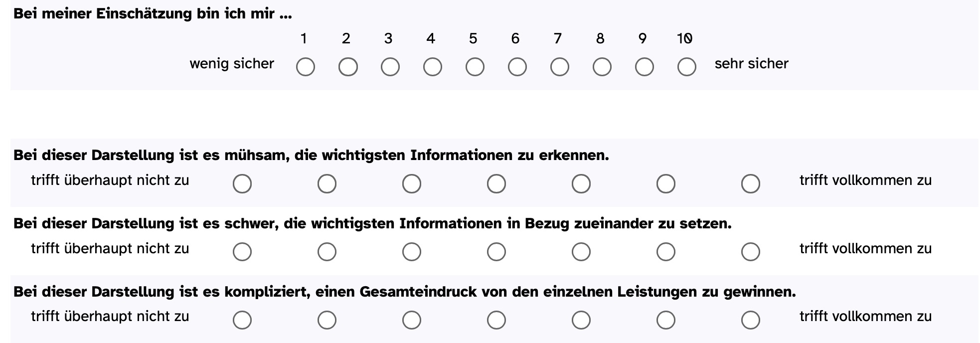Choose middle option for mühsam question
The height and width of the screenshot is (343, 980).
pos(496,183)
